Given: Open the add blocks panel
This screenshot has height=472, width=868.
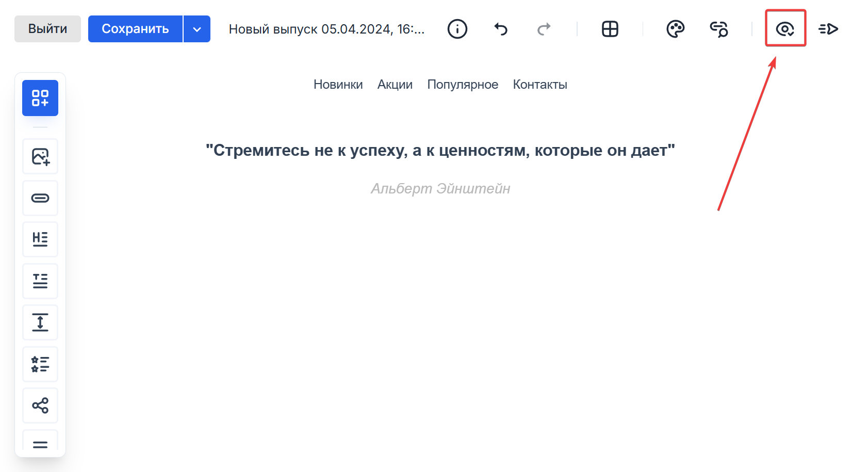Looking at the screenshot, I should 40,98.
